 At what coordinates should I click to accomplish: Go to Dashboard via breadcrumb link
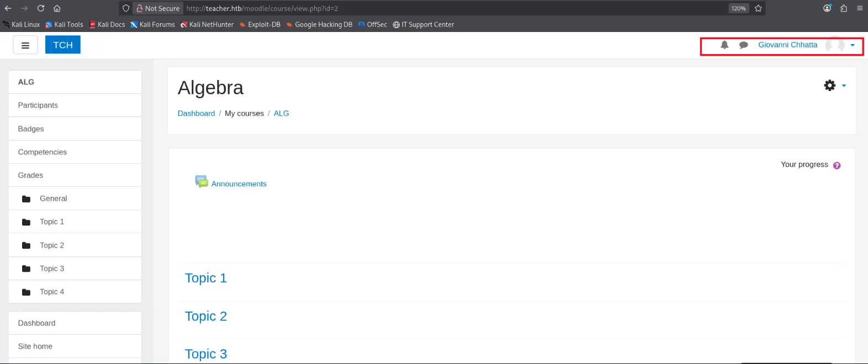[x=196, y=114]
